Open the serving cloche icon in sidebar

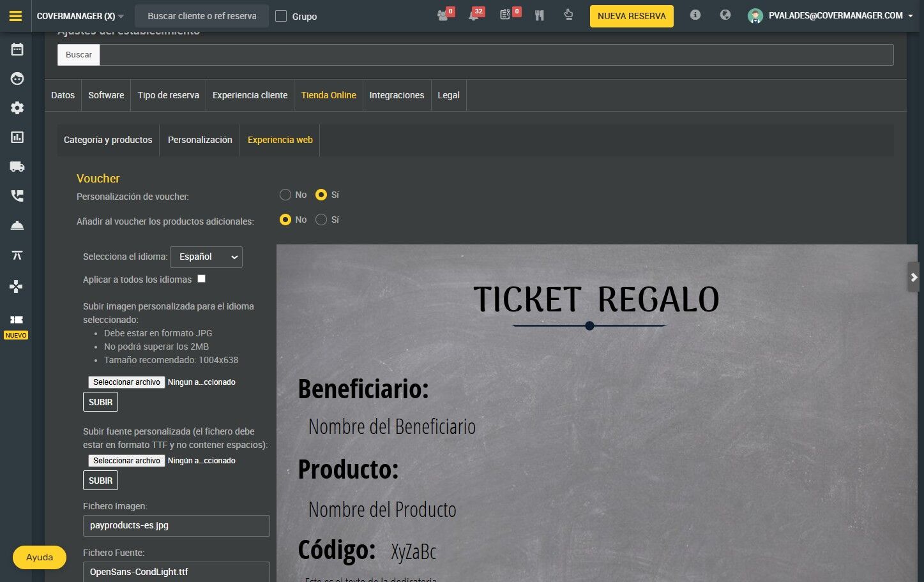click(17, 225)
